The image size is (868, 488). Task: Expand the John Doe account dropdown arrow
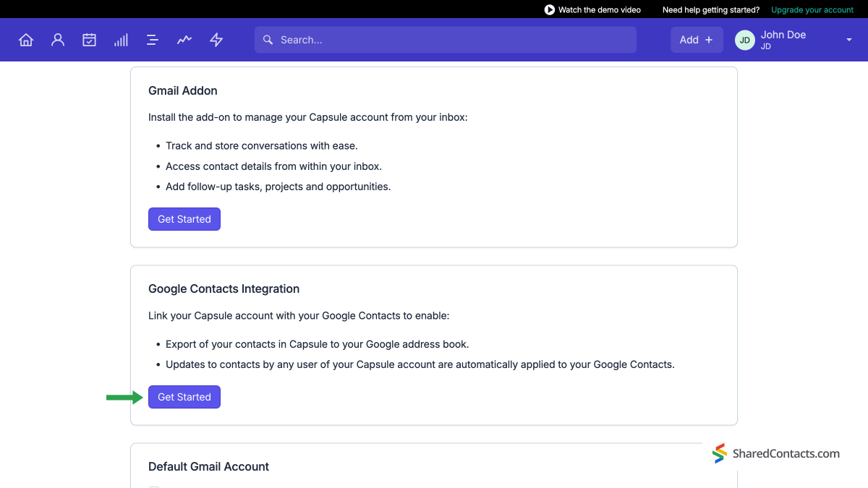849,40
